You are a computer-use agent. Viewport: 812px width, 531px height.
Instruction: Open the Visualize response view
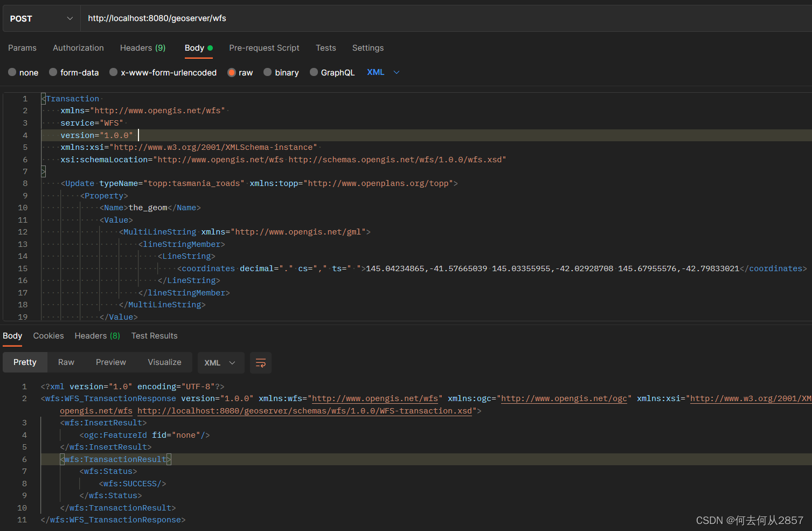(x=164, y=362)
